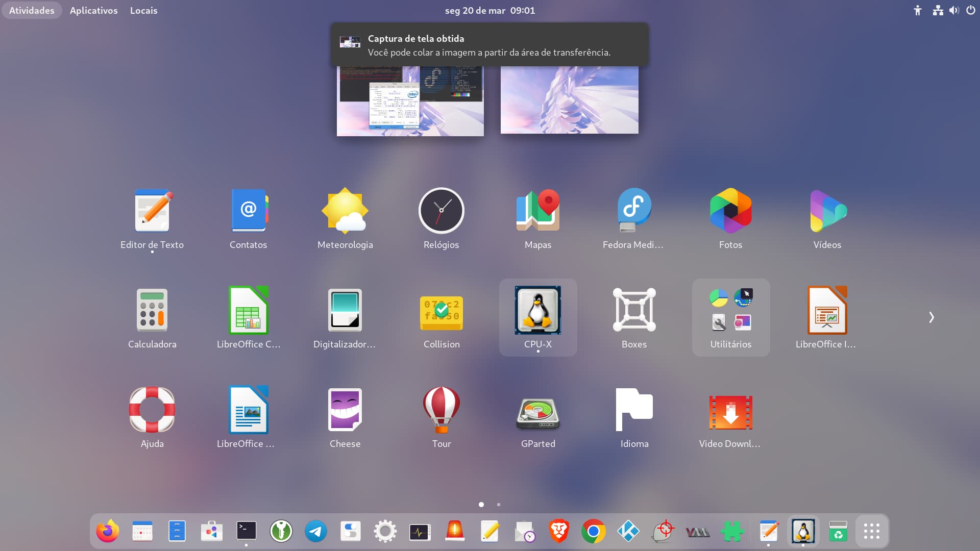This screenshot has width=980, height=551.
Task: Open the Digitalizador scanner app
Action: (x=345, y=317)
